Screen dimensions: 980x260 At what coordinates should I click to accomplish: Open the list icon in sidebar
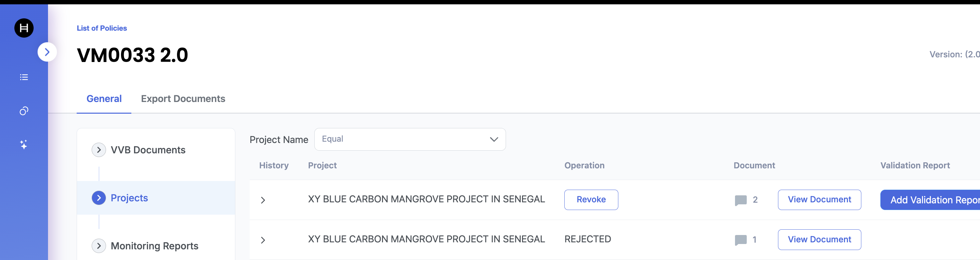point(24,77)
